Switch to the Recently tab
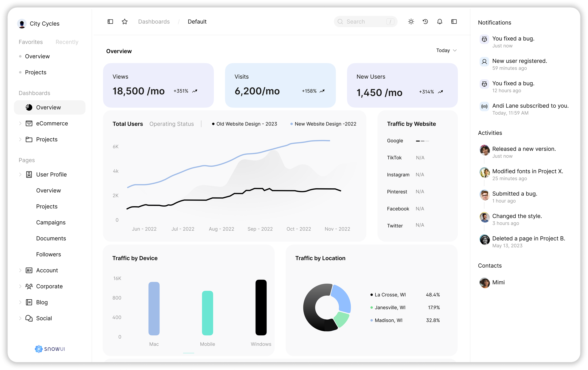This screenshot has height=370, width=588. pos(67,42)
